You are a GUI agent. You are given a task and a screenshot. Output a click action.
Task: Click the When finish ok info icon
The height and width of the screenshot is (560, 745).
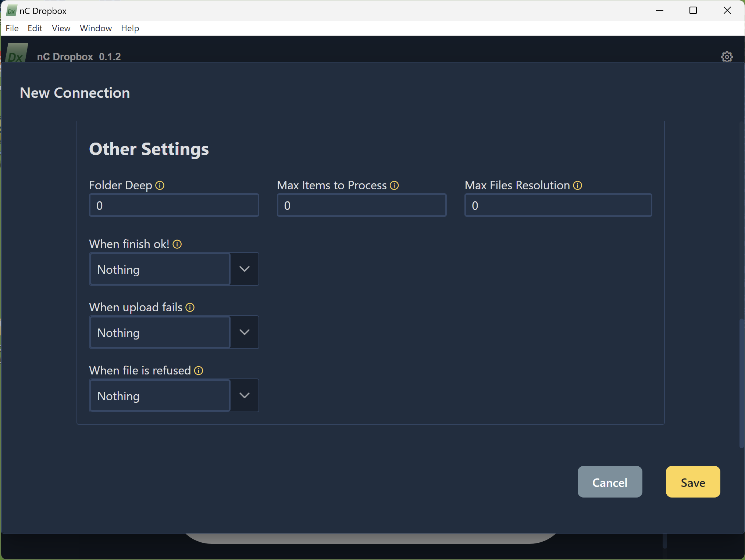pyautogui.click(x=177, y=244)
